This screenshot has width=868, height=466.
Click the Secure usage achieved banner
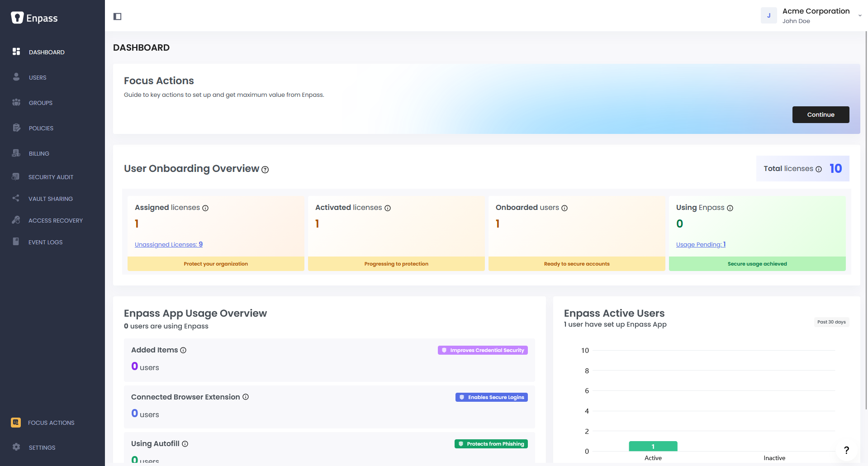point(757,264)
